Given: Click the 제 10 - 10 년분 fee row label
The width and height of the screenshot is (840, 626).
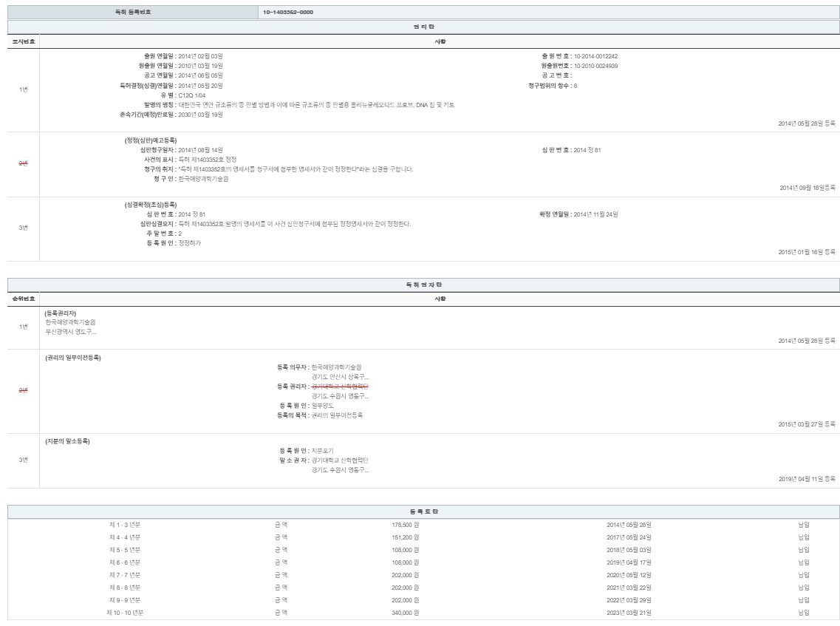Looking at the screenshot, I should 125,612.
